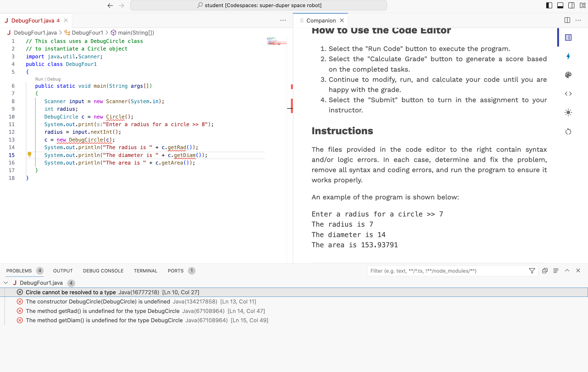Click the copy icon in Problems panel toolbar
Screen dimensions: 588x372
[x=545, y=271]
